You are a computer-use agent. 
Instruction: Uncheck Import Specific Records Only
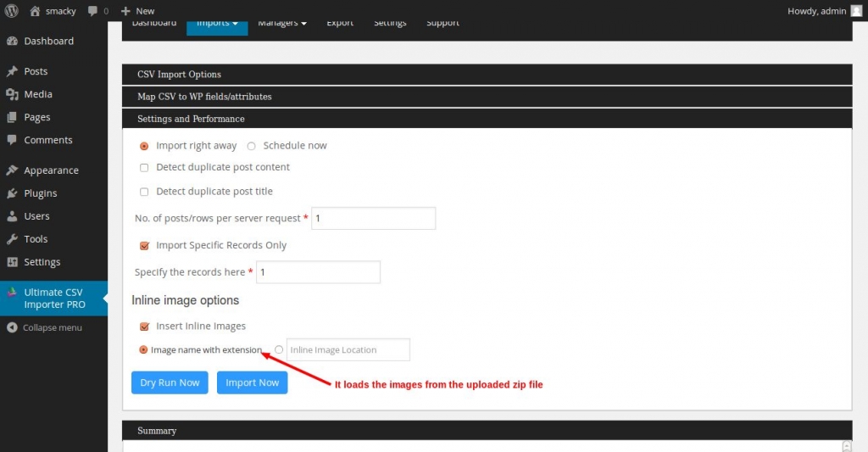144,245
